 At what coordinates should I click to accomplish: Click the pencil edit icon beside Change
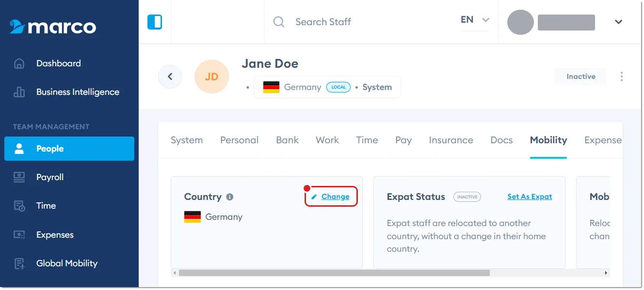314,197
